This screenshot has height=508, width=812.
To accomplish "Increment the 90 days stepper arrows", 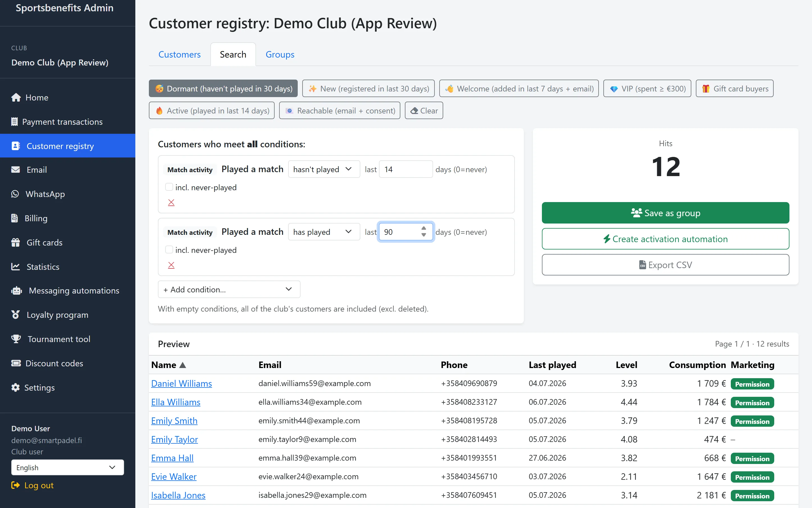I will 424,228.
